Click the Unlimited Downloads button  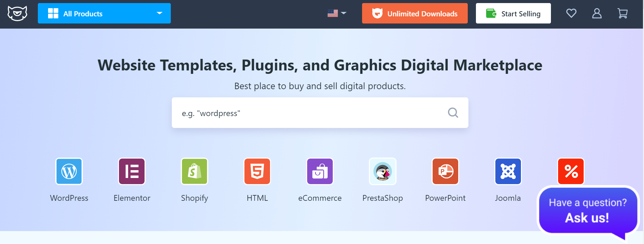tap(415, 13)
